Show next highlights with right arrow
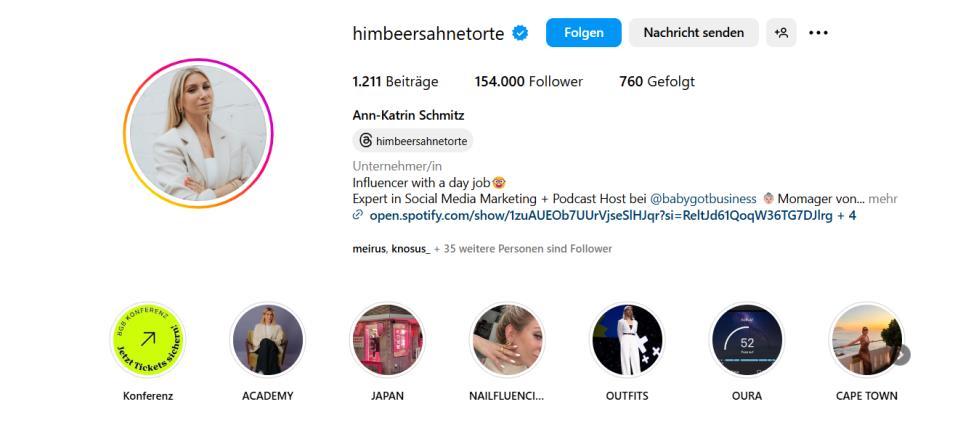The image size is (955, 436). click(901, 354)
